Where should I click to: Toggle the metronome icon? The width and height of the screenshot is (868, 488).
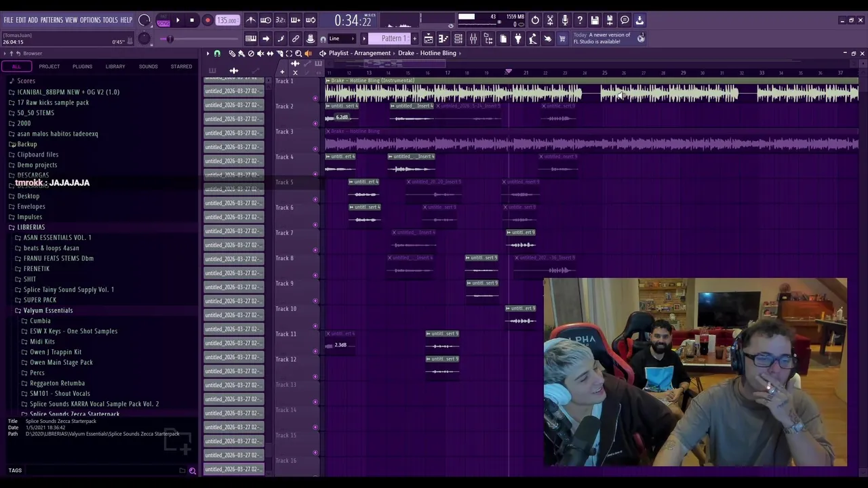click(251, 20)
